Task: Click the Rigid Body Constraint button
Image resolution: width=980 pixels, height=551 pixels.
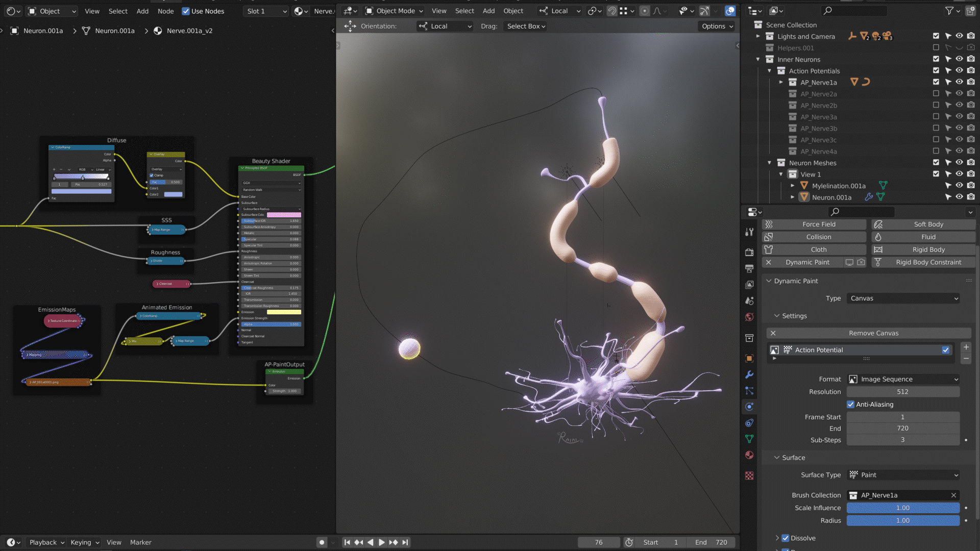Action: (x=924, y=262)
